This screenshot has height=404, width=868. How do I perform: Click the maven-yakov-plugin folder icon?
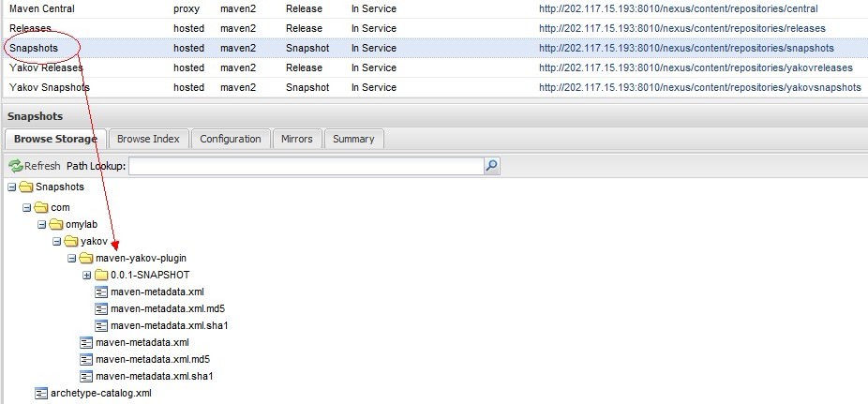86,258
